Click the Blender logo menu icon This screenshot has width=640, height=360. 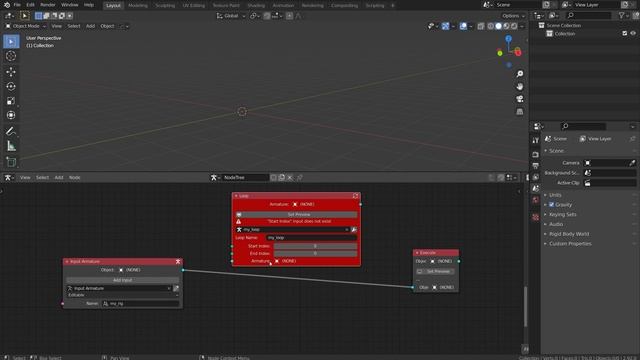(6, 5)
